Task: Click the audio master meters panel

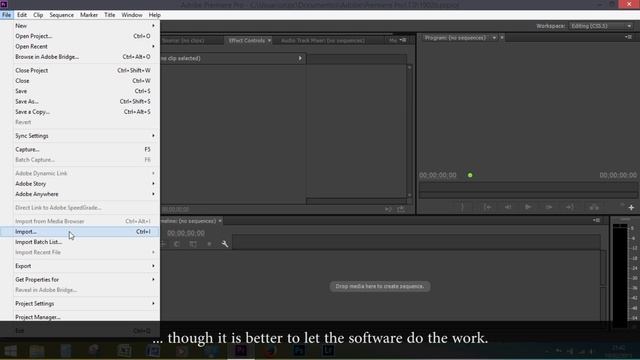Action: point(625,273)
